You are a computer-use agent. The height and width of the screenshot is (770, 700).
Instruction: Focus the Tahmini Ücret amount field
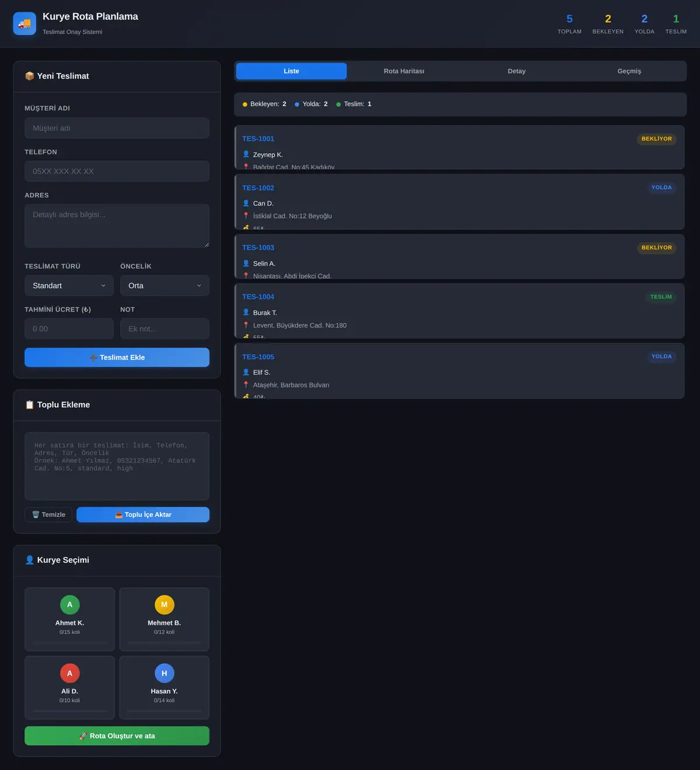point(69,329)
